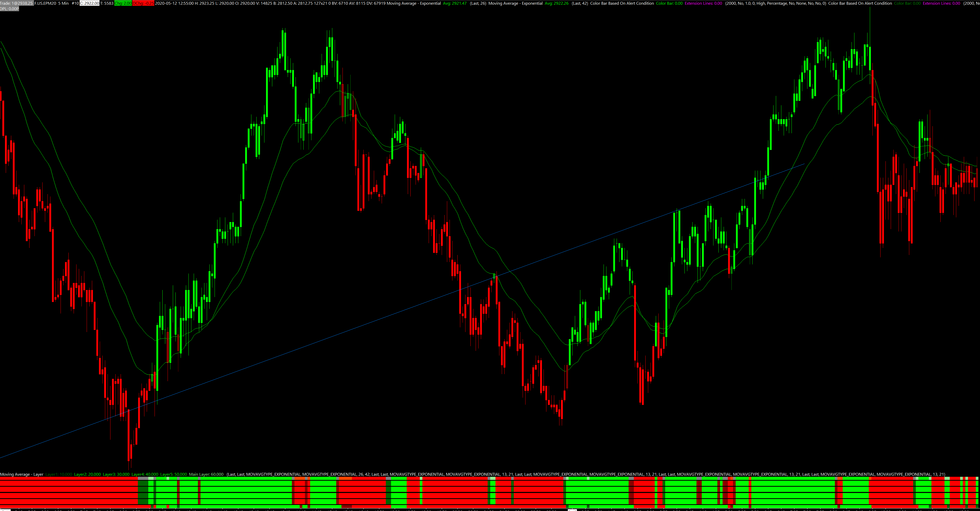This screenshot has width=980, height=511.
Task: Click the red "DChg: -0.25" field
Action: coord(143,3)
